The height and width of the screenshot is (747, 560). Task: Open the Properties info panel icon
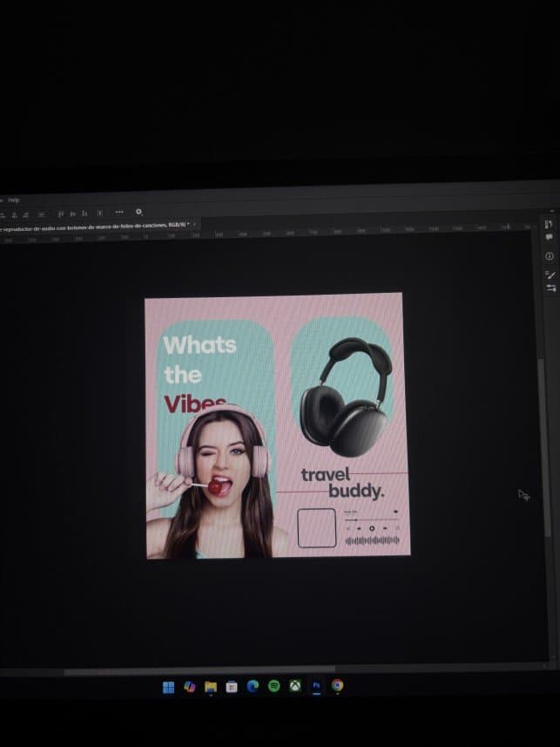549,256
